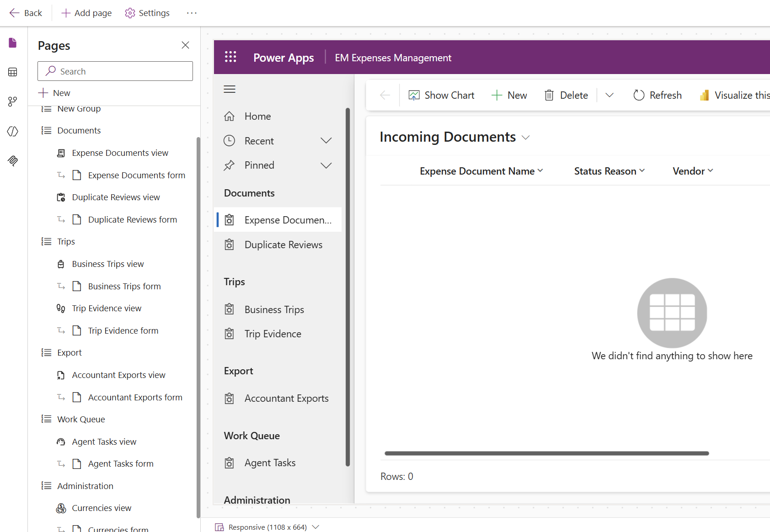Open Settings with the gear icon

click(147, 13)
